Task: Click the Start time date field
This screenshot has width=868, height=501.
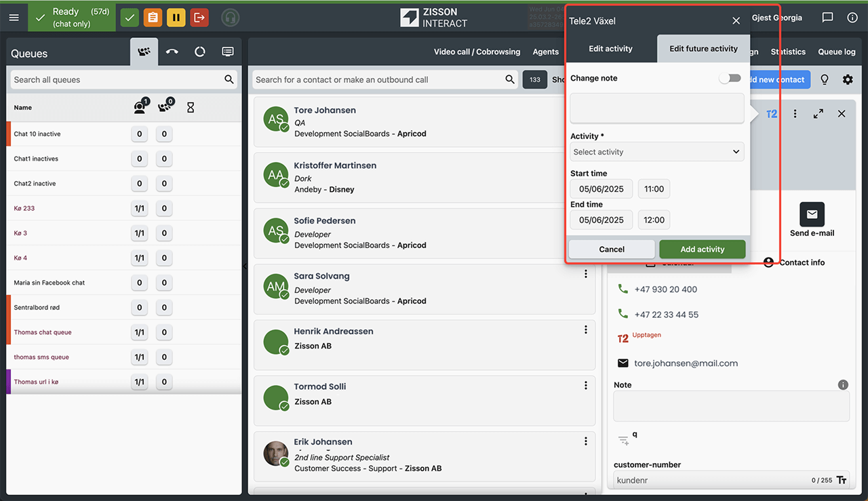Action: pyautogui.click(x=601, y=189)
